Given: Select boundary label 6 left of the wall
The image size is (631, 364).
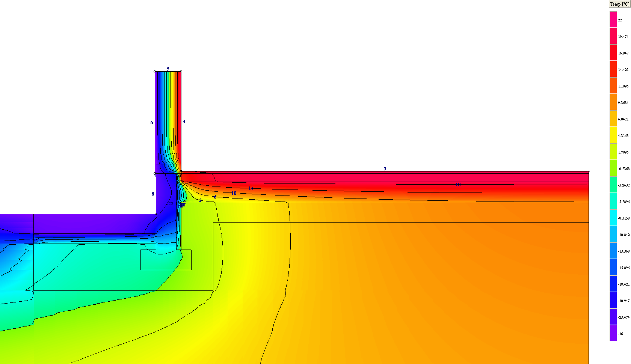Looking at the screenshot, I should (x=152, y=123).
